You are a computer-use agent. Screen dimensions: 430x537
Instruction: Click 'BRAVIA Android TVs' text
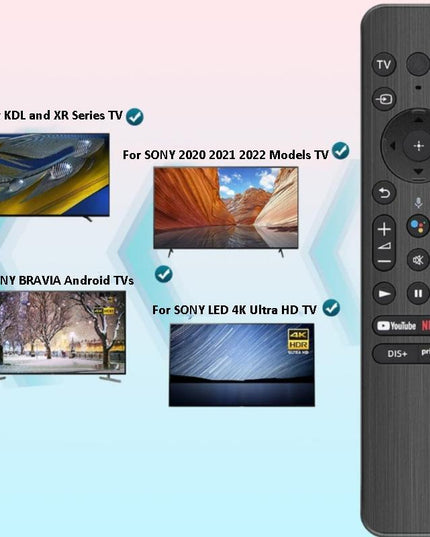point(76,280)
